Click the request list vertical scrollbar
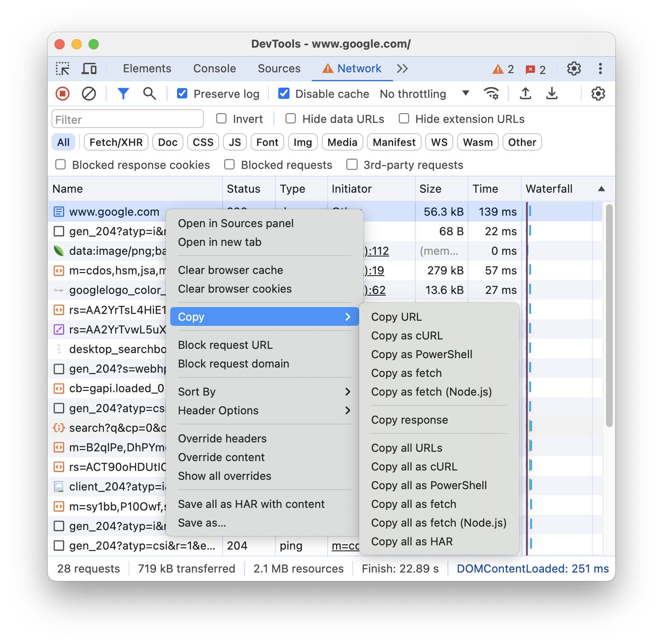The height and width of the screenshot is (644, 663). coord(609,315)
